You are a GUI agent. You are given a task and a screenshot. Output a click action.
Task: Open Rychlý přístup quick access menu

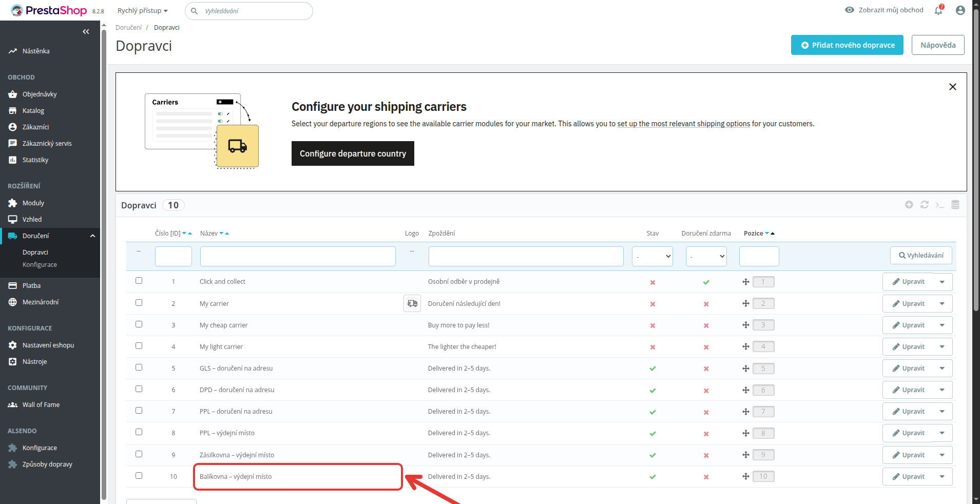[143, 11]
